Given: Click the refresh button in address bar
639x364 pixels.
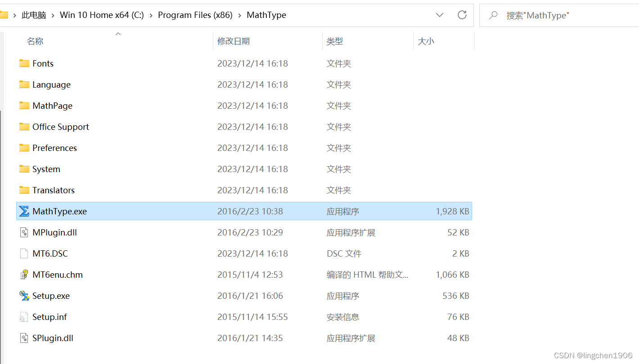Looking at the screenshot, I should coord(462,15).
